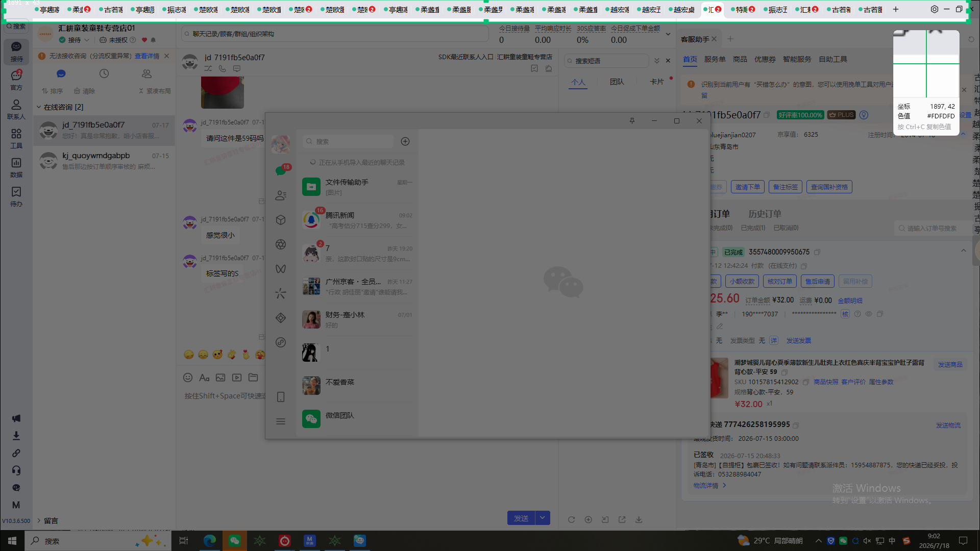Expand the quick phrases double-chevron
The width and height of the screenshot is (980, 551).
pyautogui.click(x=657, y=61)
